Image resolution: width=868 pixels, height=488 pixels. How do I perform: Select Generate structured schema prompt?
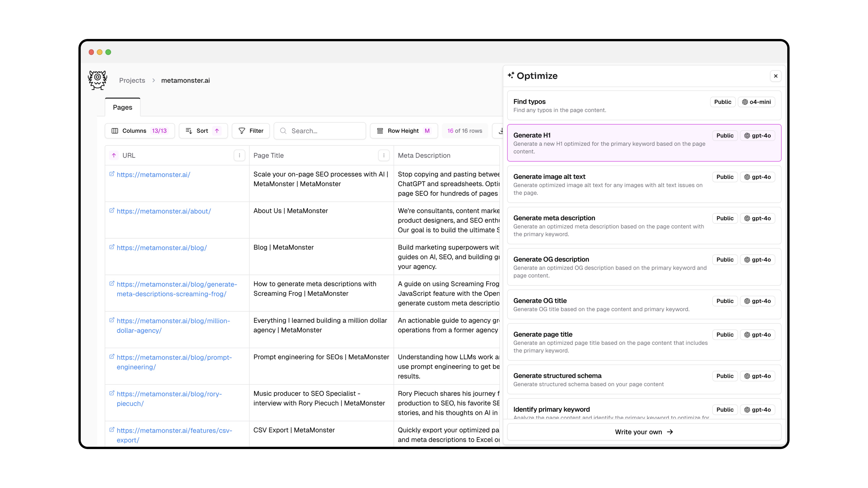pyautogui.click(x=644, y=380)
